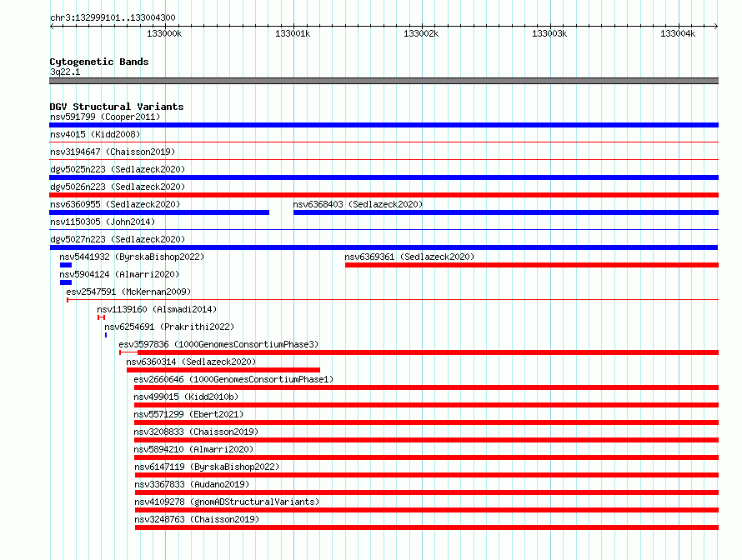Open nsv3248763 (Chaisson2019) variant label
Viewport: 742px width, 560px height.
tap(198, 519)
